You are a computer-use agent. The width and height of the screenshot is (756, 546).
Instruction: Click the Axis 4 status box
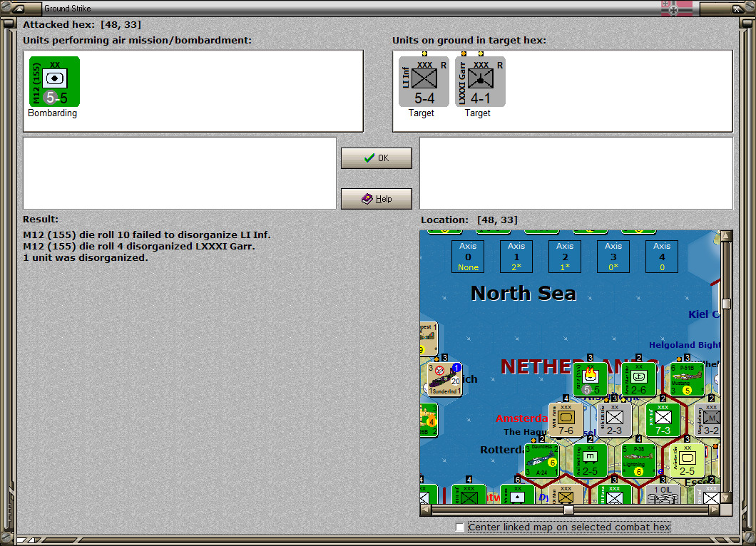click(x=661, y=256)
